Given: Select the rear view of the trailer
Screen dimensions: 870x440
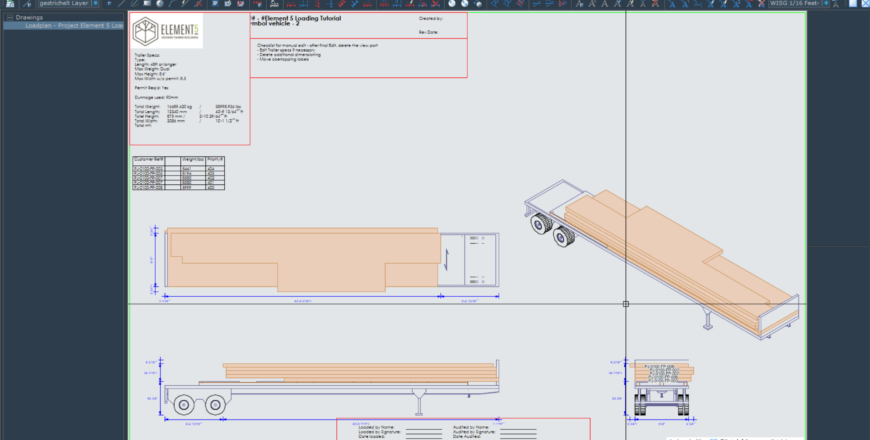Looking at the screenshot, I should (x=661, y=389).
